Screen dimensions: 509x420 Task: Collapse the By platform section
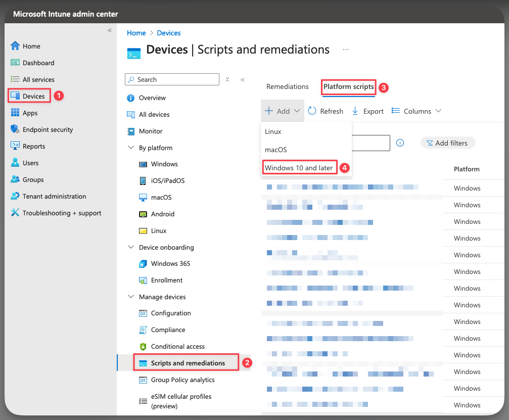131,148
